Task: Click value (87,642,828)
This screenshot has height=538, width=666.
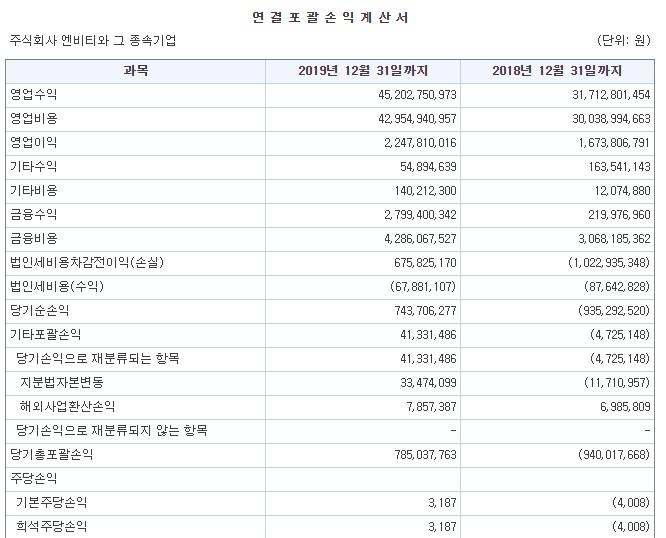Action: click(617, 286)
